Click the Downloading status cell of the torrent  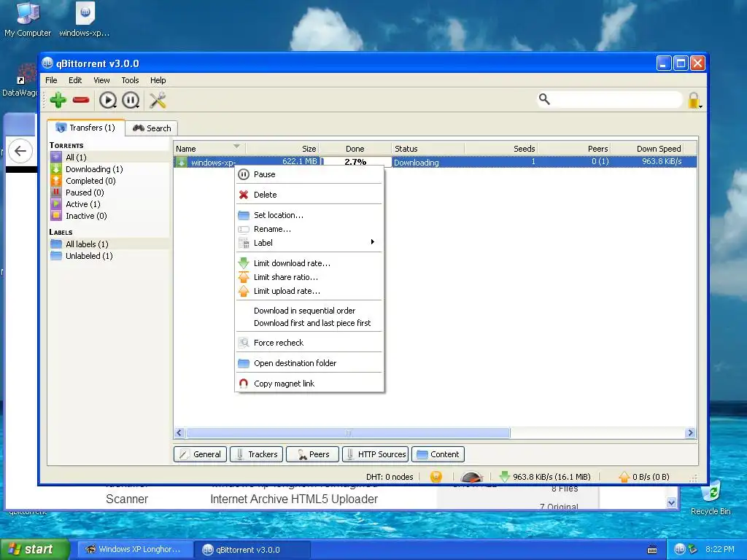[x=427, y=163]
